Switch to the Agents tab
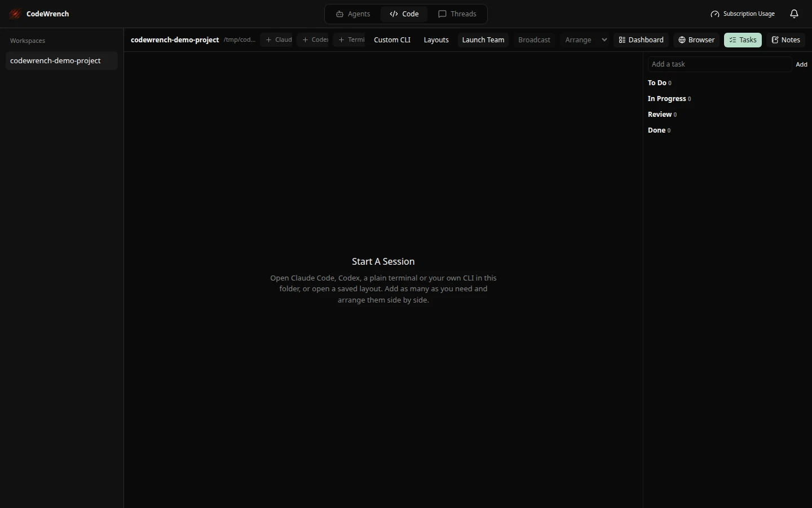Screen dimensions: 812x508 (x=354, y=14)
